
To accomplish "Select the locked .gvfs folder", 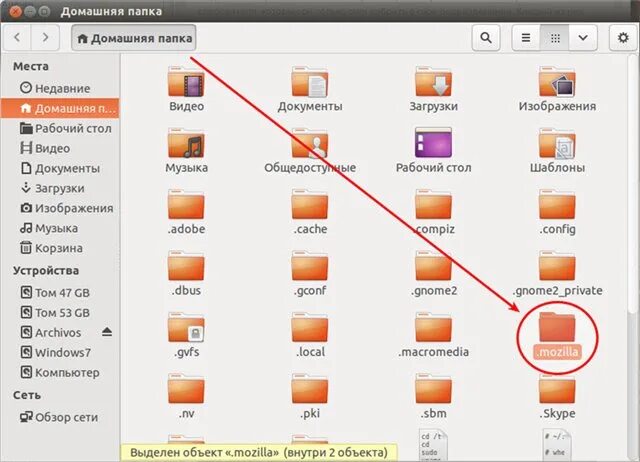I will [x=186, y=328].
